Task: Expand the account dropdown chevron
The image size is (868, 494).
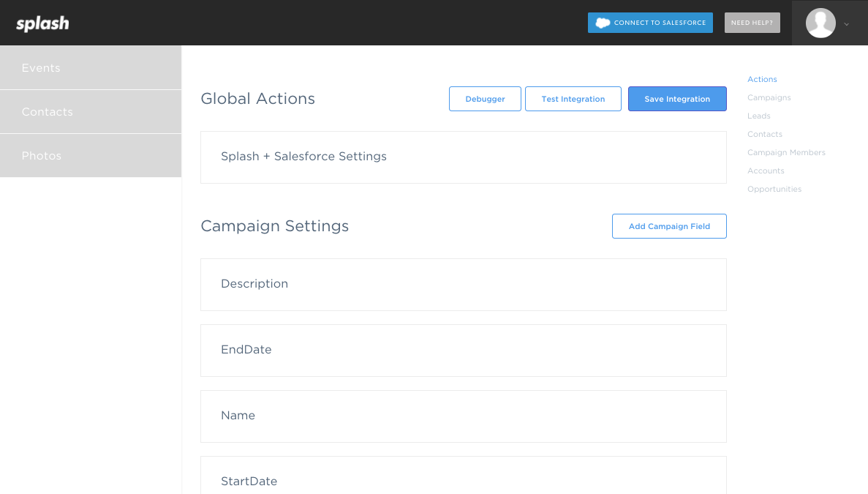Action: coord(846,24)
